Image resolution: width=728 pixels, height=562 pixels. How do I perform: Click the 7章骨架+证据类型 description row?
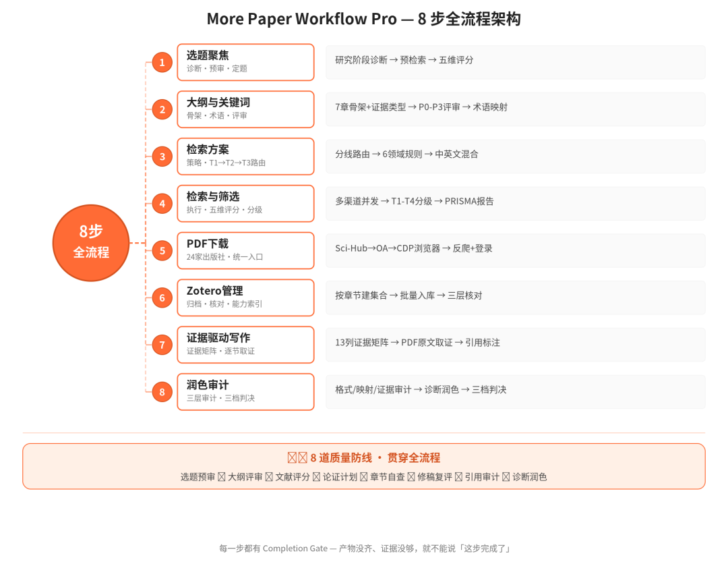516,109
